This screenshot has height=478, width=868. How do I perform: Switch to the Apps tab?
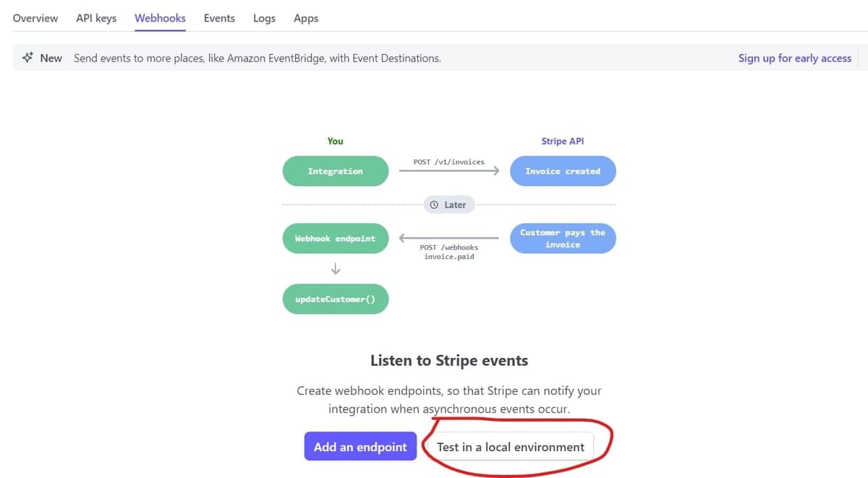(x=306, y=18)
